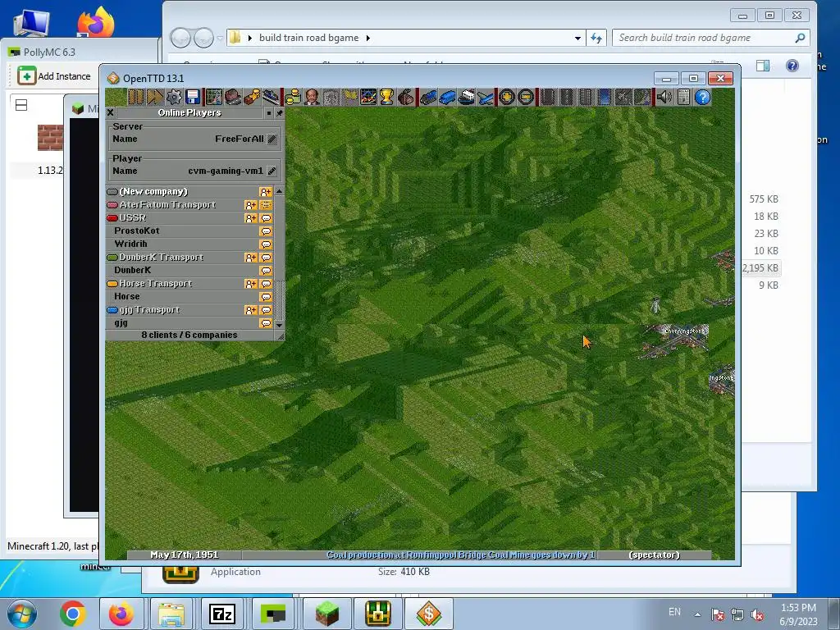Edit the server name FreeForAll pencil
The height and width of the screenshot is (630, 840).
[x=272, y=139]
